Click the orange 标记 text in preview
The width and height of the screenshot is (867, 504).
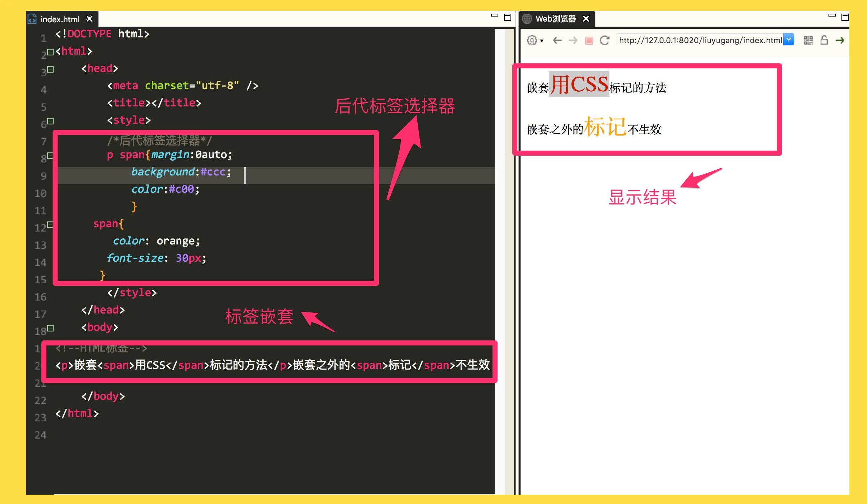(605, 127)
